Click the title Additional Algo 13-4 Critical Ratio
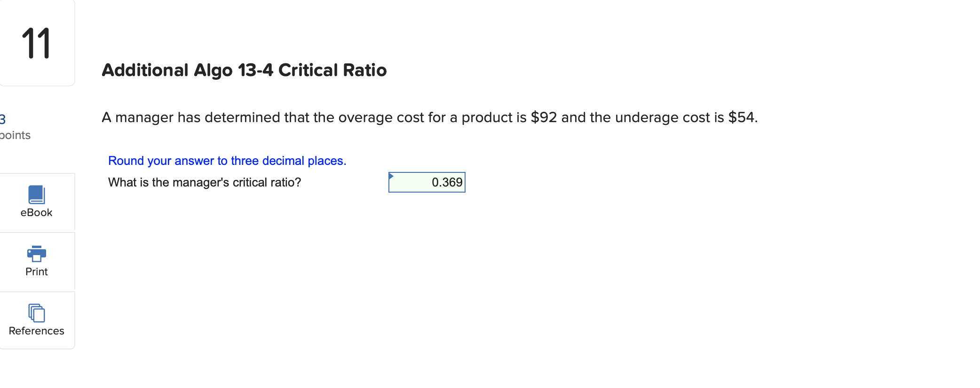Image resolution: width=980 pixels, height=388 pixels. pyautogui.click(x=244, y=70)
